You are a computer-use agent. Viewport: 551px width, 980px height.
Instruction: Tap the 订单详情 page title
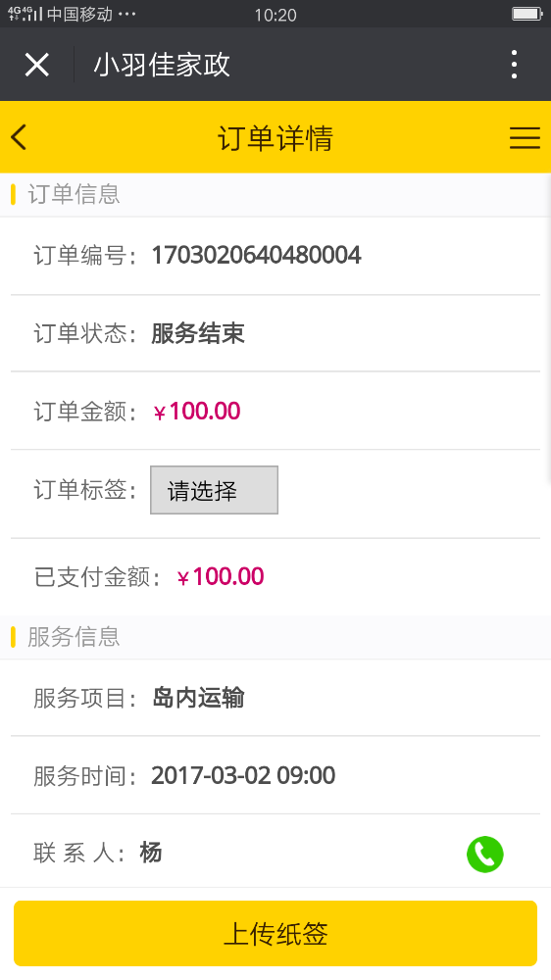click(275, 137)
